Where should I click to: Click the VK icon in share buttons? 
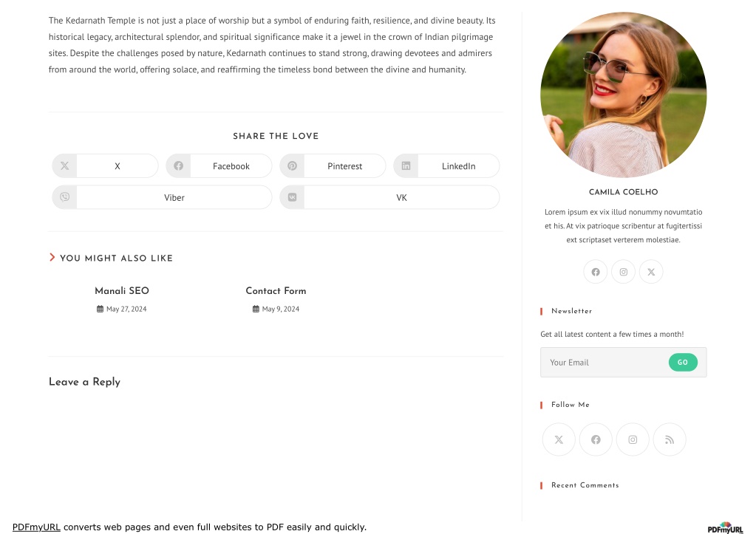pyautogui.click(x=292, y=197)
